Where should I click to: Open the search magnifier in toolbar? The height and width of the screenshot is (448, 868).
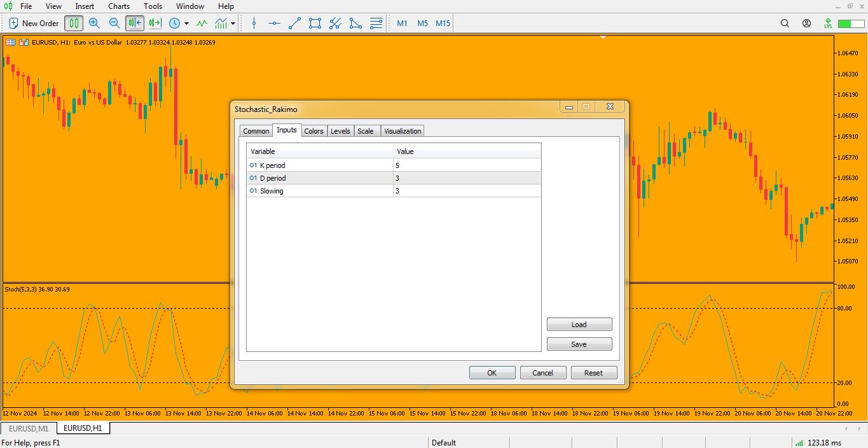[785, 24]
